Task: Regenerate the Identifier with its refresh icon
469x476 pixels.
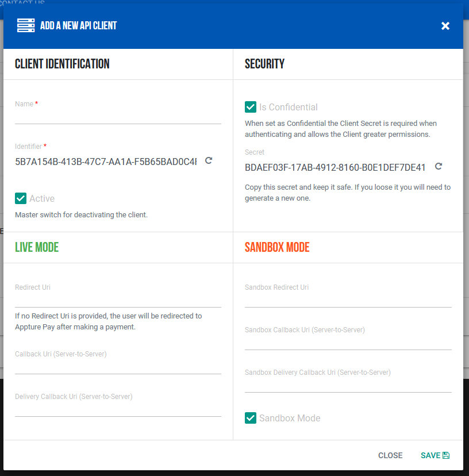Action: pos(209,161)
